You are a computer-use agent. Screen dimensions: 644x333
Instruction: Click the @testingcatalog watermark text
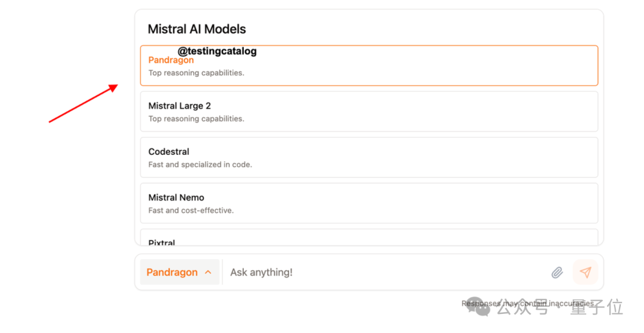point(217,51)
